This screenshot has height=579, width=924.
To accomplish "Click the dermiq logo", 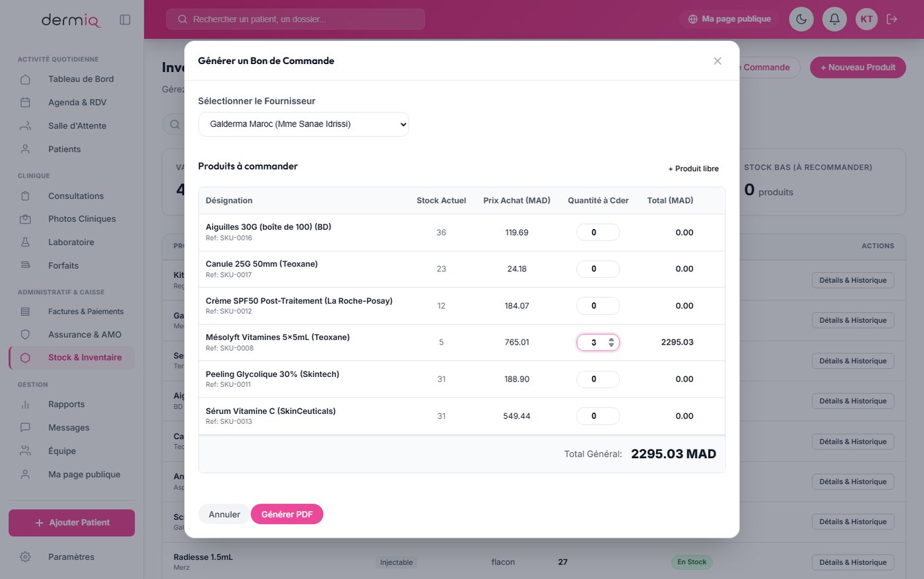I will (71, 20).
